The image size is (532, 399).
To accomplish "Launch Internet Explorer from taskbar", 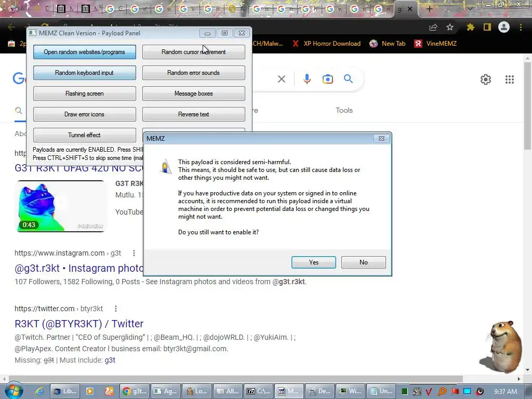I will 39,391.
